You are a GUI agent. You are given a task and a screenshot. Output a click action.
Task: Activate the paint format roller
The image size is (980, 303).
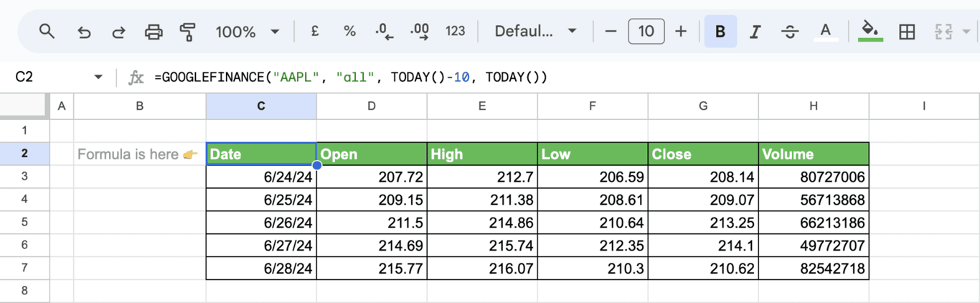tap(188, 32)
